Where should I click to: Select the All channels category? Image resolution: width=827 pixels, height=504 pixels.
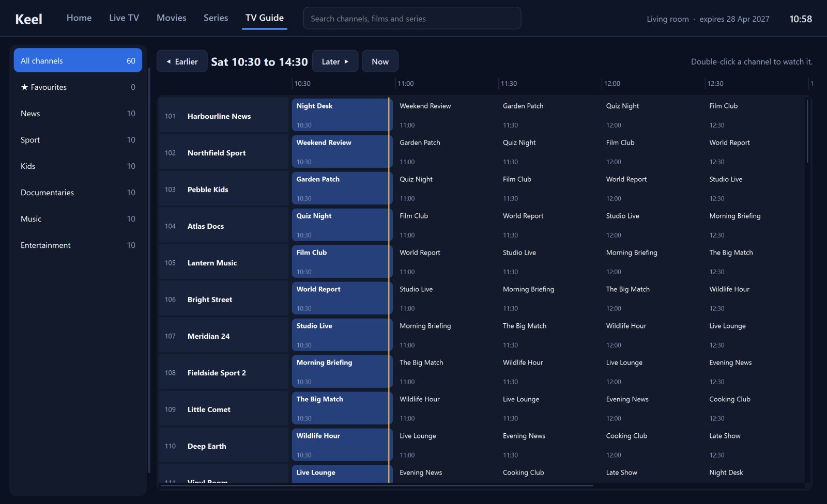[78, 60]
